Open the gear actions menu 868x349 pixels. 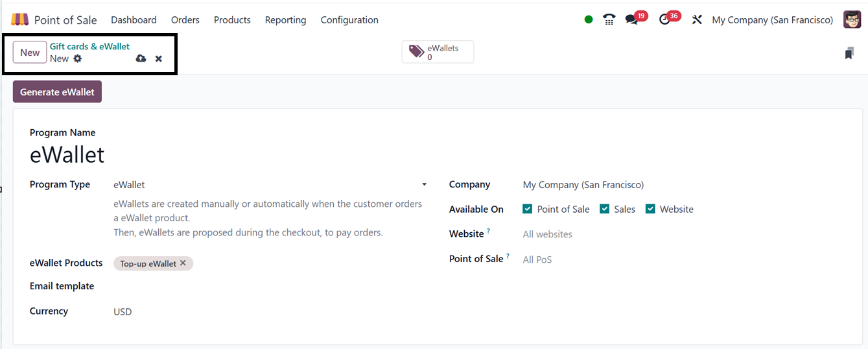click(x=78, y=58)
